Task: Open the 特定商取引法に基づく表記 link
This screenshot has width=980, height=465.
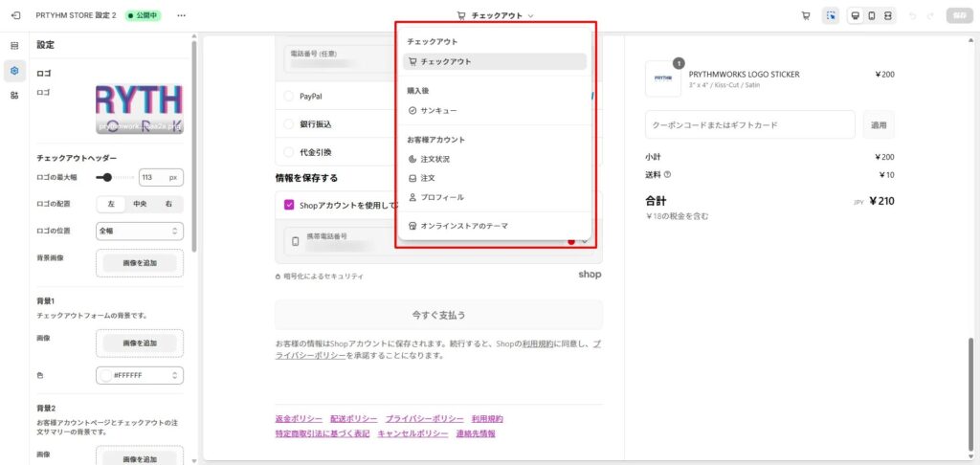Action: point(323,433)
